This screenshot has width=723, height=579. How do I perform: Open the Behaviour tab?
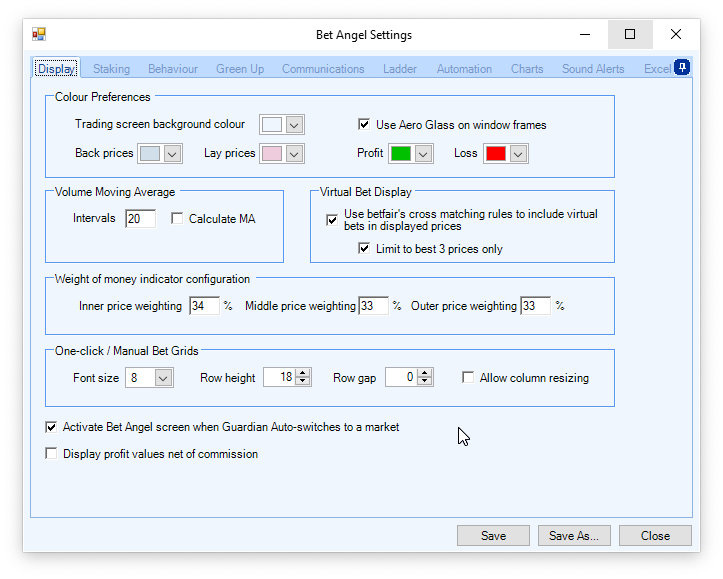pos(173,69)
